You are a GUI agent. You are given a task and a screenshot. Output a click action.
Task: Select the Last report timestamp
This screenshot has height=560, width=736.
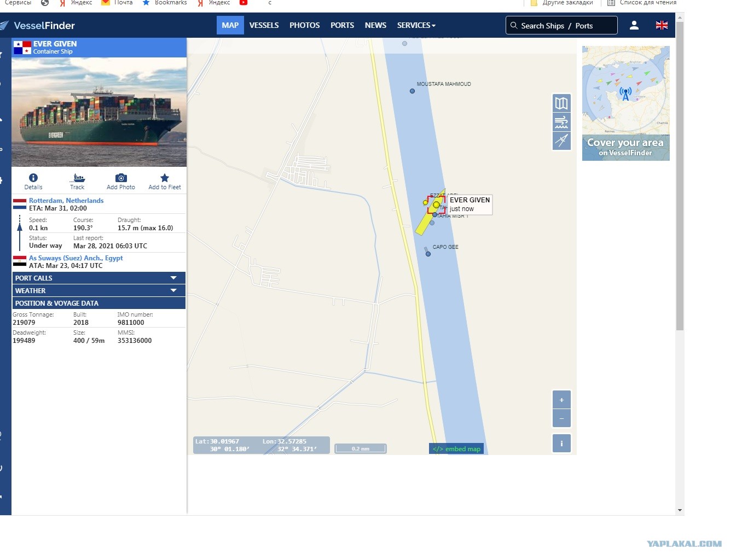110,246
